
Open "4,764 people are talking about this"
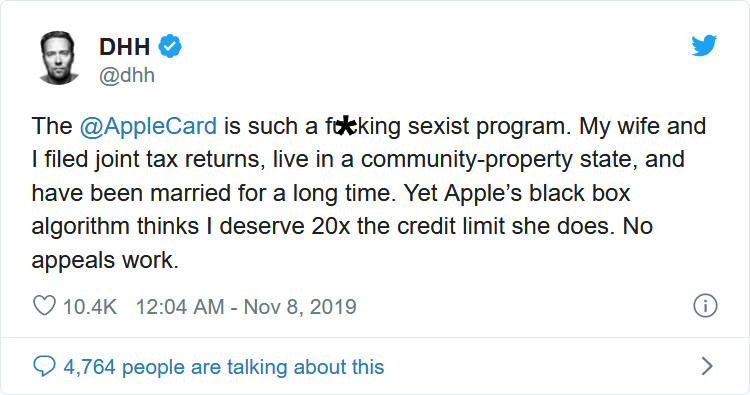point(224,367)
